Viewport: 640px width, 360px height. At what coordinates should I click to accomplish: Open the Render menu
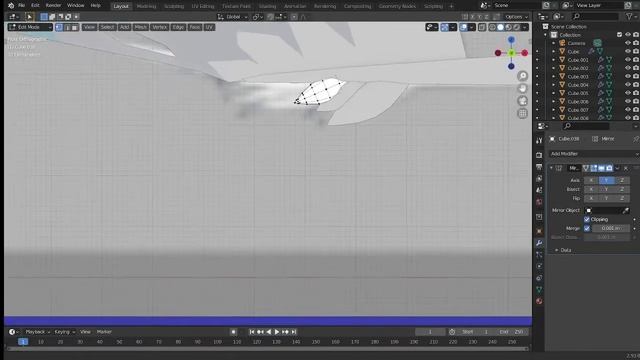(x=53, y=6)
